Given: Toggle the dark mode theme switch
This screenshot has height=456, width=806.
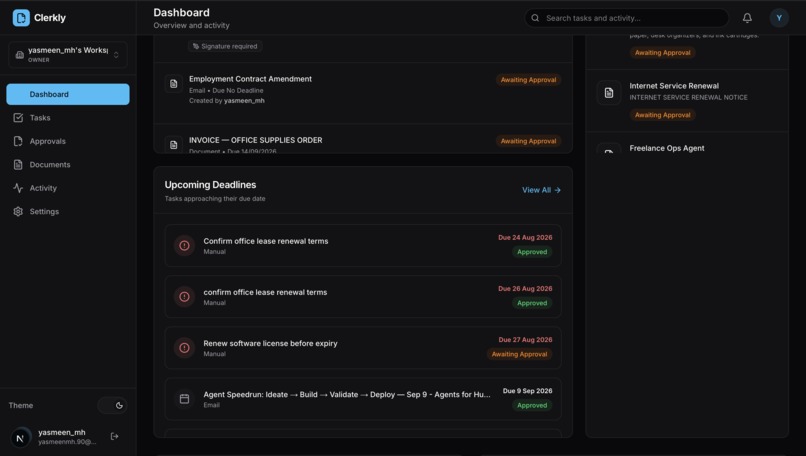Looking at the screenshot, I should coord(113,405).
